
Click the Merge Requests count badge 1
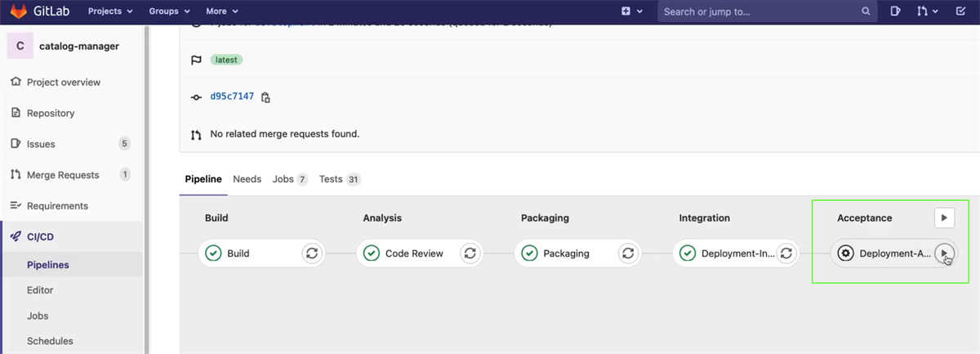[x=125, y=175]
